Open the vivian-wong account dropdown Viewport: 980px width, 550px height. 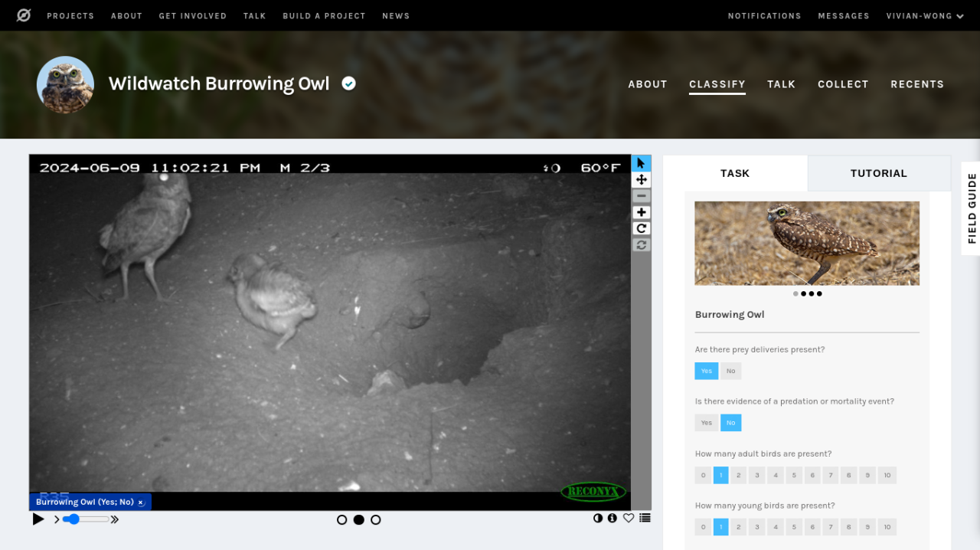pyautogui.click(x=925, y=15)
